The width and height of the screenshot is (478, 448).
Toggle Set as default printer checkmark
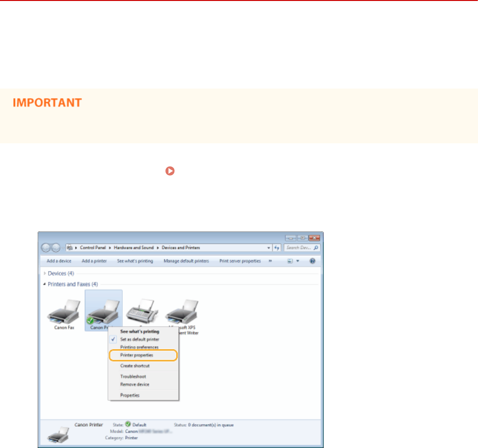(x=113, y=339)
